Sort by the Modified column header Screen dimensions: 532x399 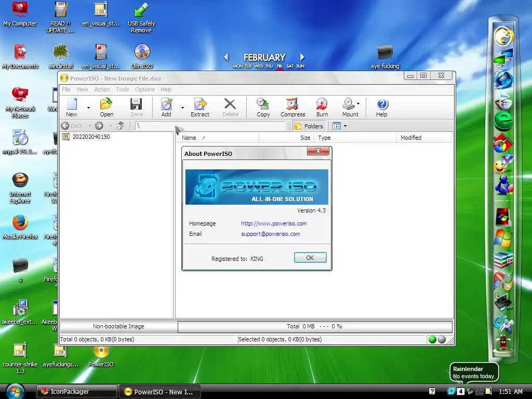point(424,137)
